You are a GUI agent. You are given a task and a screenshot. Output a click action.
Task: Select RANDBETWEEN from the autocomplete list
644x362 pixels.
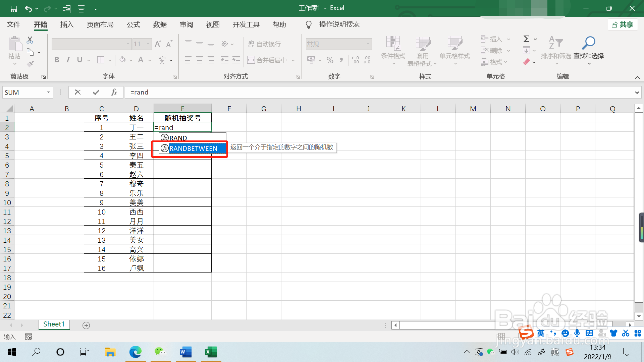[193, 148]
